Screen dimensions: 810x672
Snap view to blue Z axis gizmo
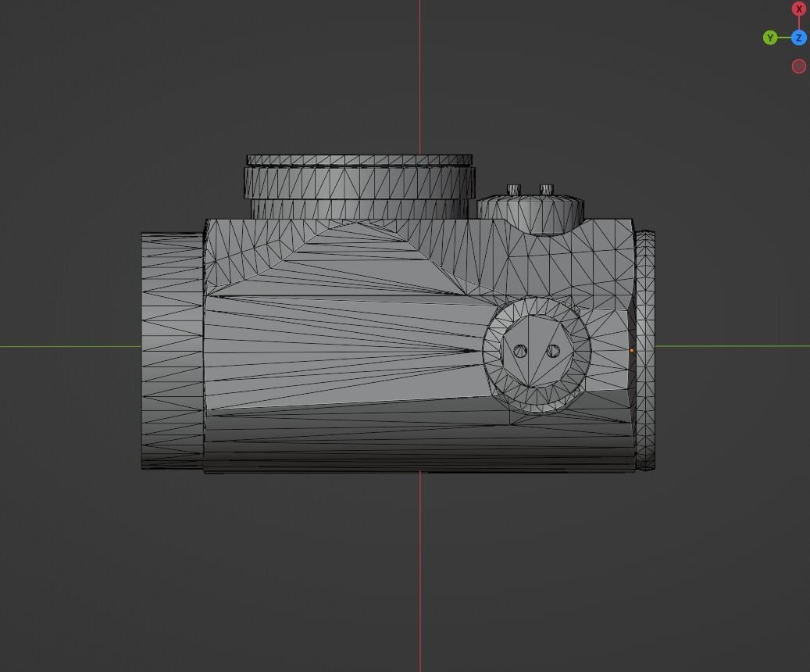pos(798,38)
